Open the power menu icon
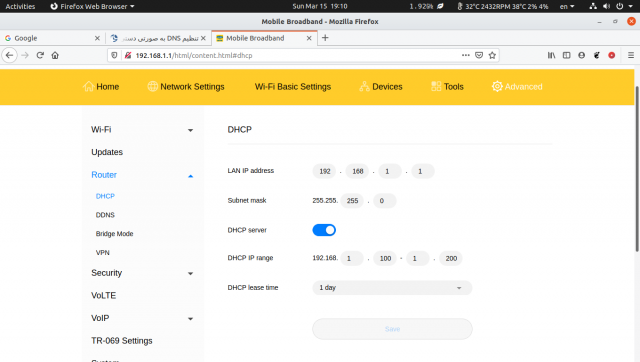The width and height of the screenshot is (640, 362). point(620,6)
